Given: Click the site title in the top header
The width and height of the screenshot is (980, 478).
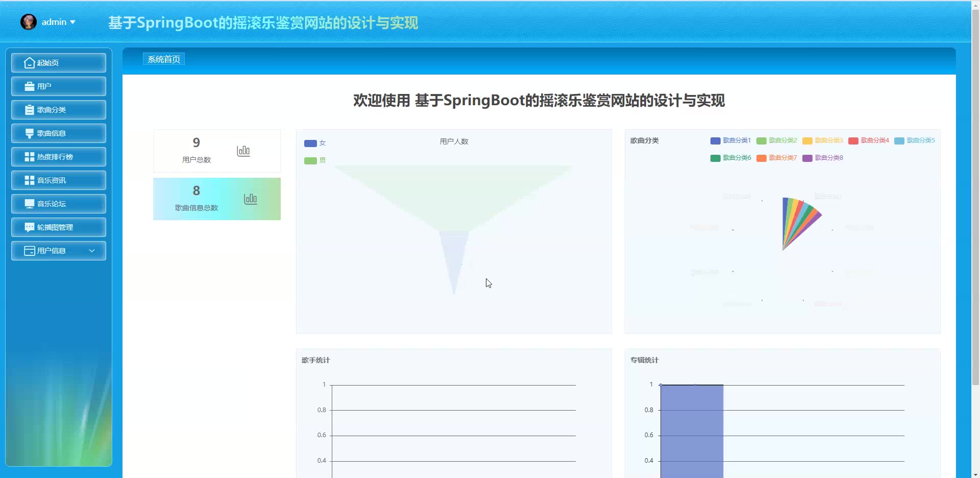Looking at the screenshot, I should (x=263, y=22).
